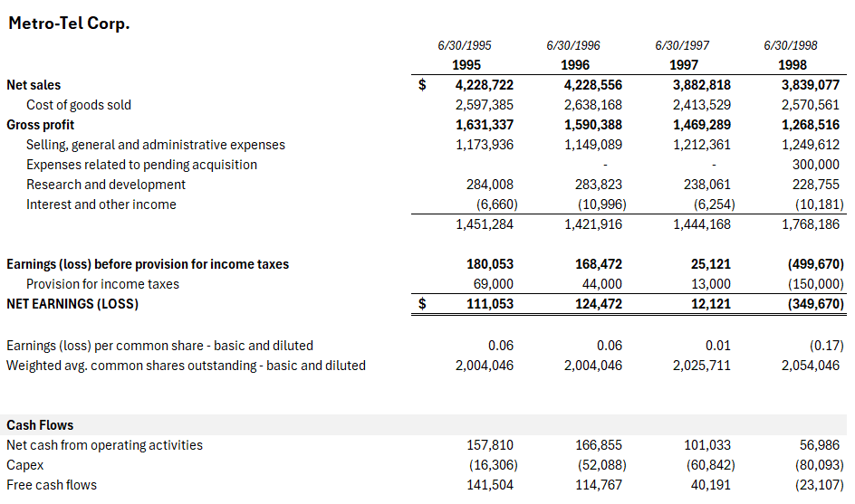
Task: Select Earnings per common share label
Action: pos(159,346)
